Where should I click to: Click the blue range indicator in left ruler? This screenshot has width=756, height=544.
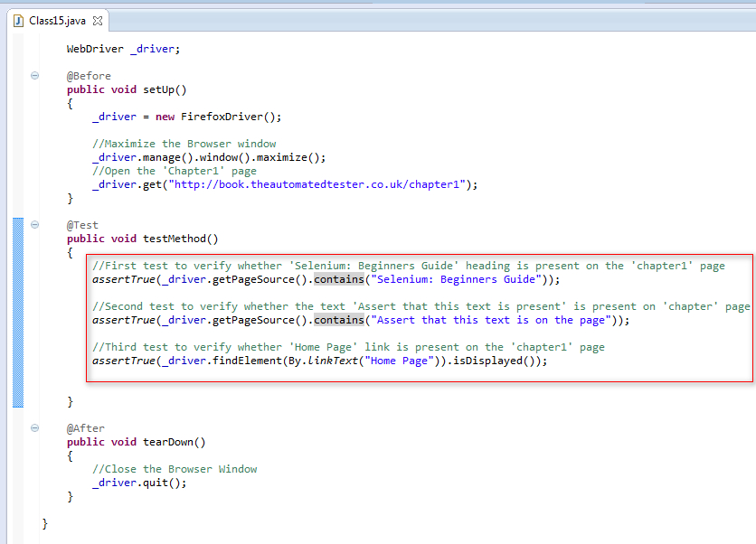18,313
